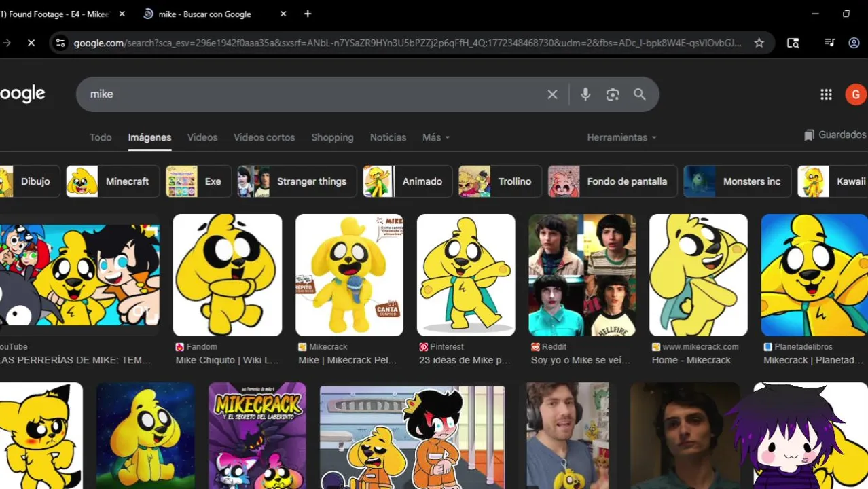Open Reddit Stranger Things Mike collage

point(582,275)
